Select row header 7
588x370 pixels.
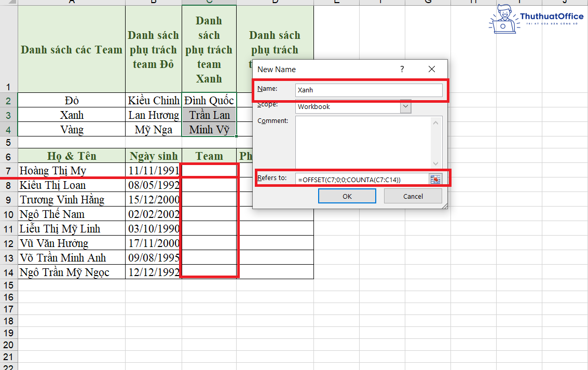[x=8, y=170]
